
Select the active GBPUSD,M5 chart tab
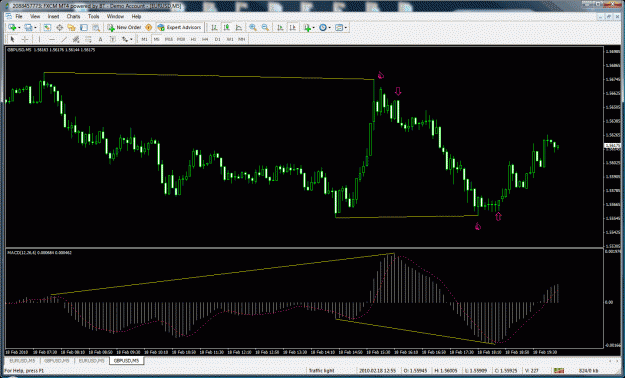[127, 360]
